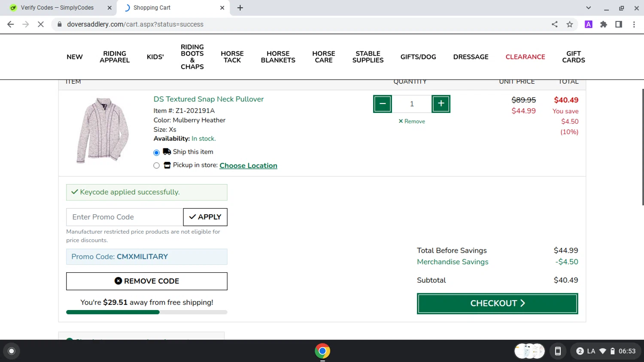The width and height of the screenshot is (644, 362).
Task: Bookmark this page with the star
Action: [x=570, y=24]
